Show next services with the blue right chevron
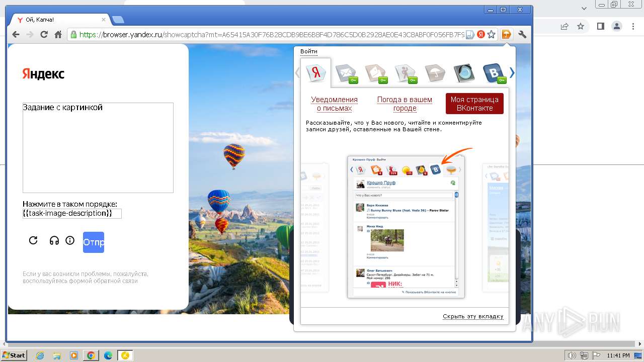This screenshot has width=644, height=362. pos(512,73)
